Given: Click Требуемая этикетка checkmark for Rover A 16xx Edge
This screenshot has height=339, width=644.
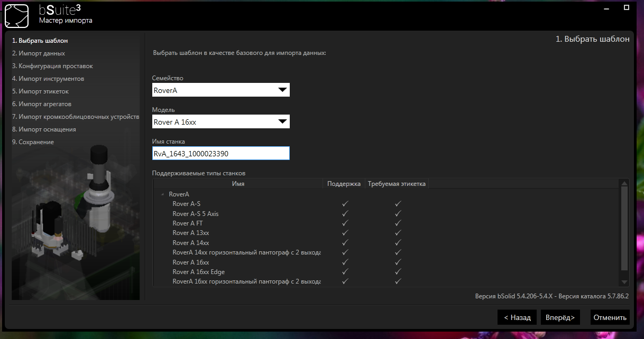Looking at the screenshot, I should click(398, 272).
